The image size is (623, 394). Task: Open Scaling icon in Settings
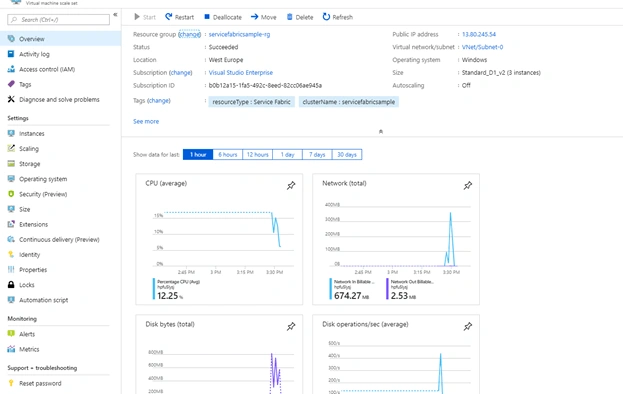click(x=11, y=149)
